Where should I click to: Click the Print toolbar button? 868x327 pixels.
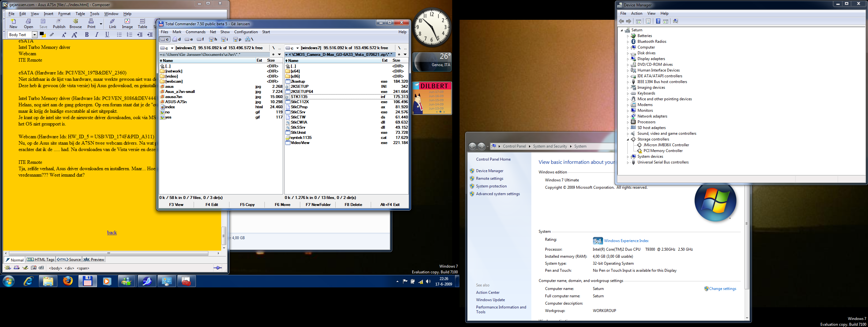91,24
